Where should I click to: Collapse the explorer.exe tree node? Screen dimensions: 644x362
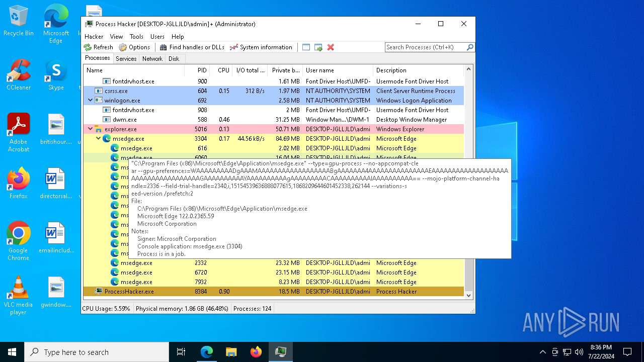(90, 129)
